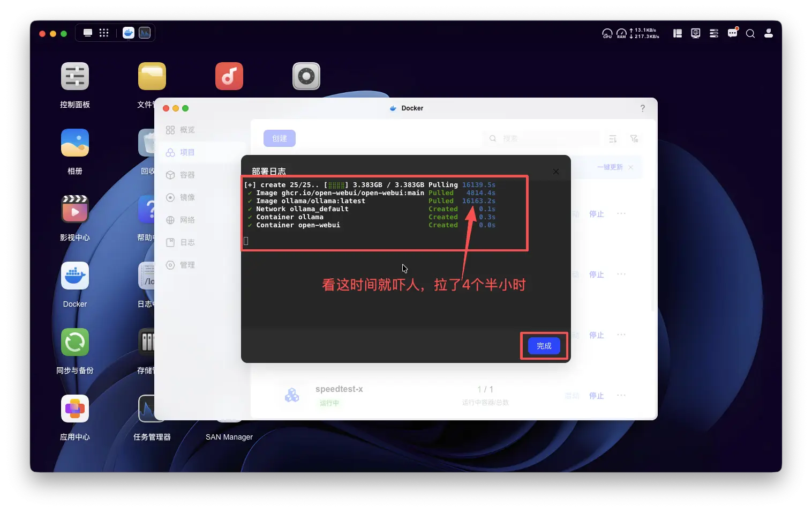
Task: Click the '3.383GB / 3.383GB' progress text
Action: pyautogui.click(x=388, y=185)
